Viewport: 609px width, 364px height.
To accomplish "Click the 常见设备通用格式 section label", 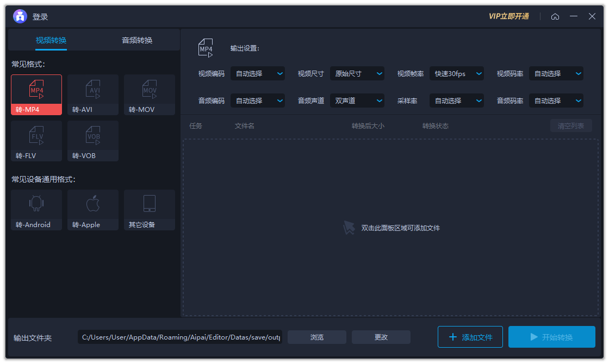I will coord(43,179).
